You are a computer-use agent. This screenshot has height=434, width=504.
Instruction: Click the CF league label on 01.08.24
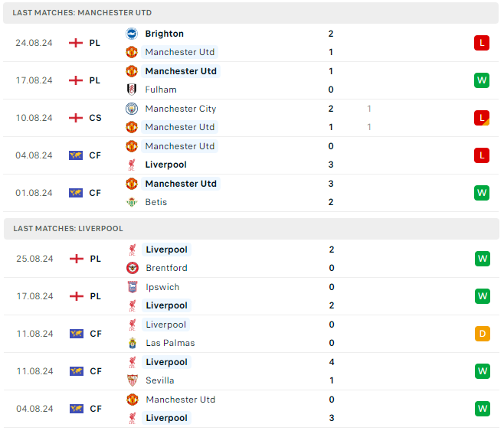(x=95, y=193)
